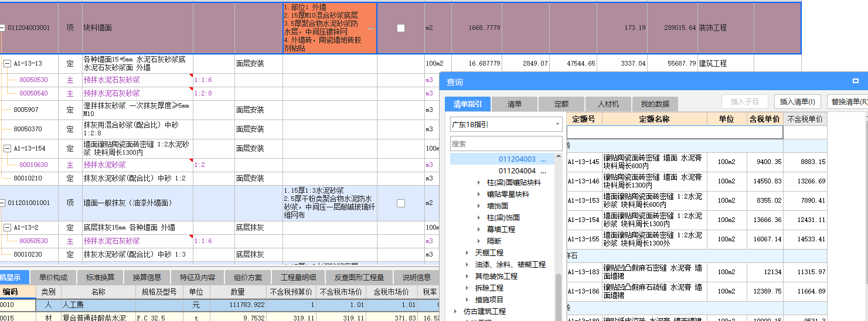Viewport: 868px width, 321px height.
Task: Select quota row A1-13-155
Action: pos(697,239)
